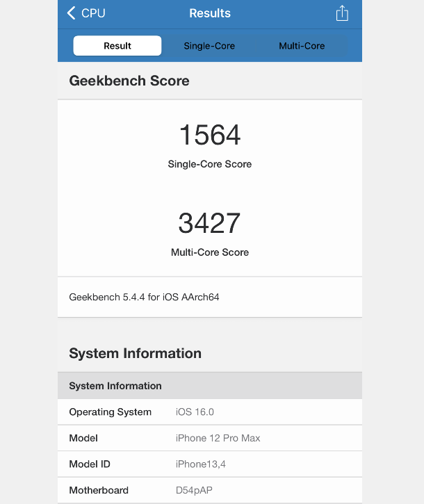Click the iOS 16.0 value
This screenshot has width=424, height=504.
tap(195, 412)
